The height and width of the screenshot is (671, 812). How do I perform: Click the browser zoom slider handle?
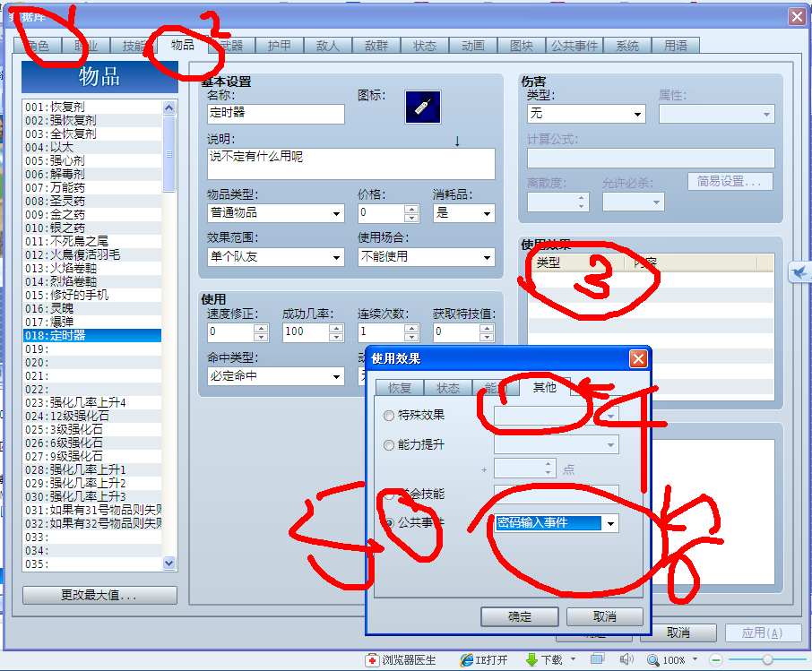(x=767, y=659)
